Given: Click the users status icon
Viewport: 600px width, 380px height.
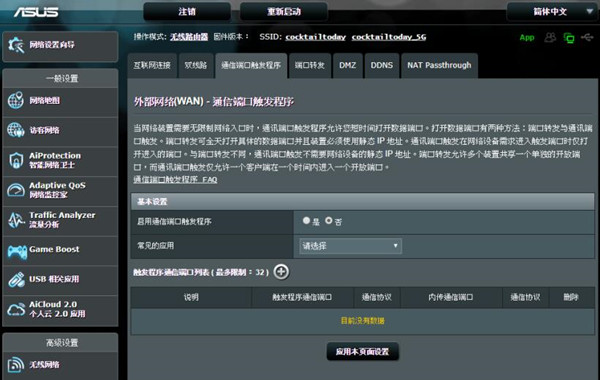Looking at the screenshot, I should (x=550, y=37).
